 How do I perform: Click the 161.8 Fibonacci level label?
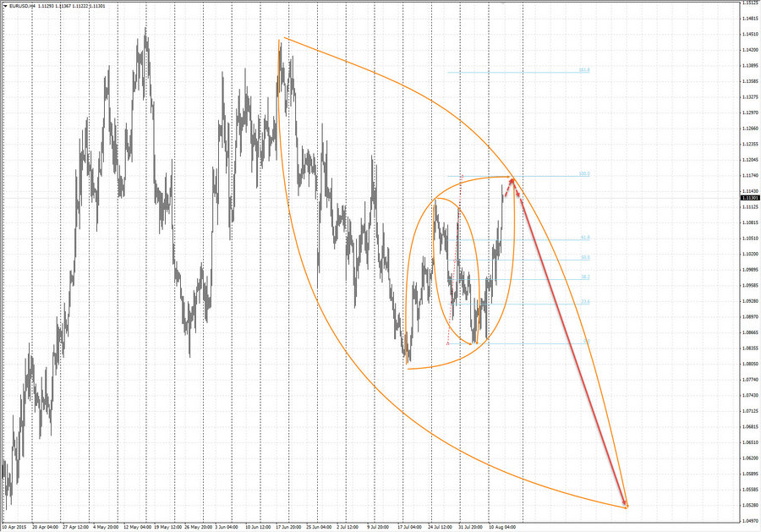[584, 70]
